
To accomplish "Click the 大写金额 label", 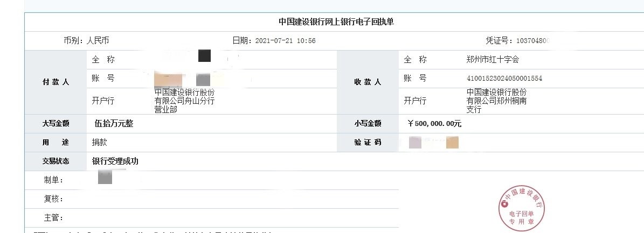I will pos(56,123).
